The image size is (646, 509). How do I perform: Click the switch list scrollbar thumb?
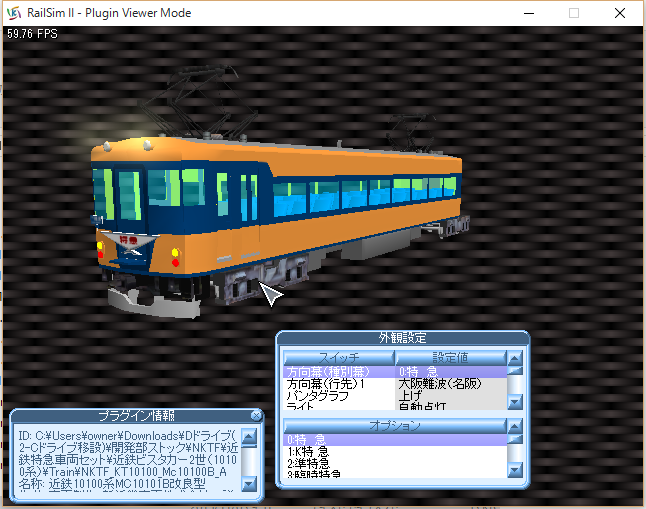click(515, 370)
